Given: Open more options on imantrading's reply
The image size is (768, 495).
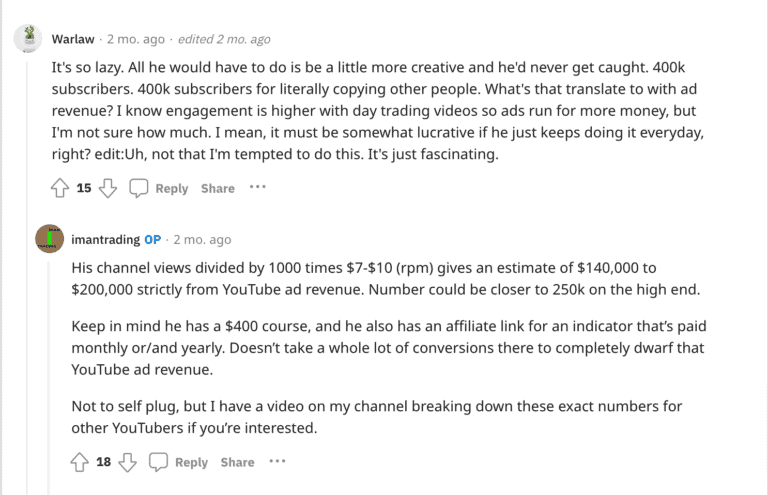Looking at the screenshot, I should pyautogui.click(x=277, y=461).
